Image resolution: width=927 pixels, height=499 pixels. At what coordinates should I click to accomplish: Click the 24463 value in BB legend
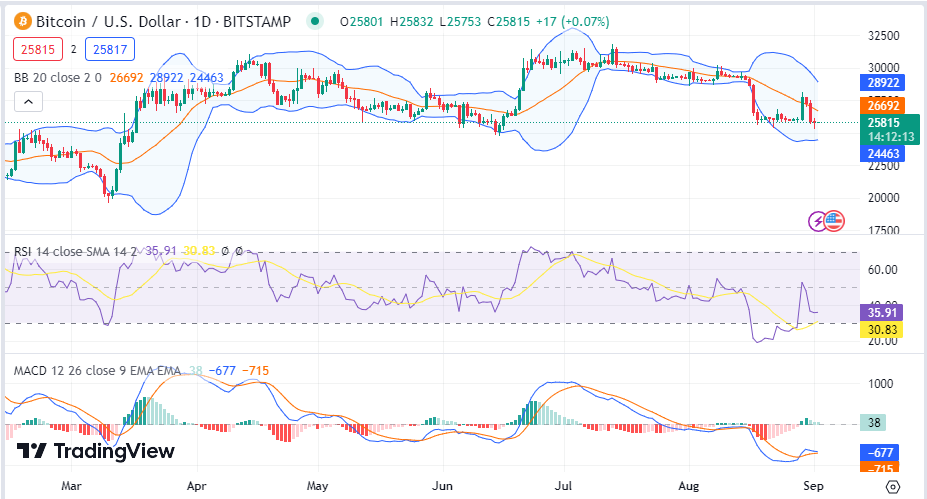(206, 77)
